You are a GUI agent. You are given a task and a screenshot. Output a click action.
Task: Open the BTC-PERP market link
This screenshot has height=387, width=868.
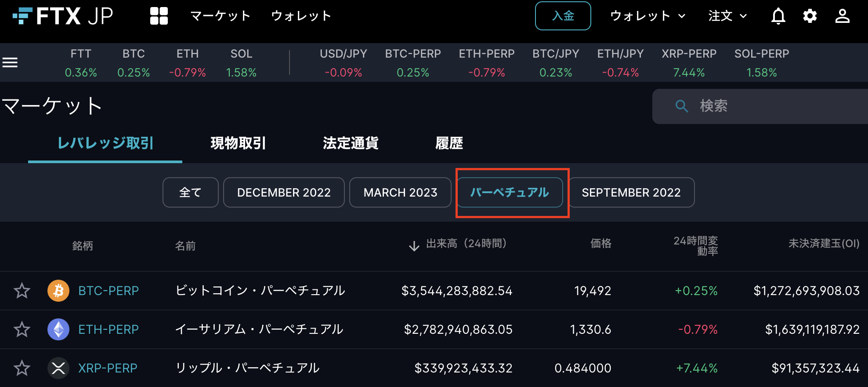[x=108, y=291]
